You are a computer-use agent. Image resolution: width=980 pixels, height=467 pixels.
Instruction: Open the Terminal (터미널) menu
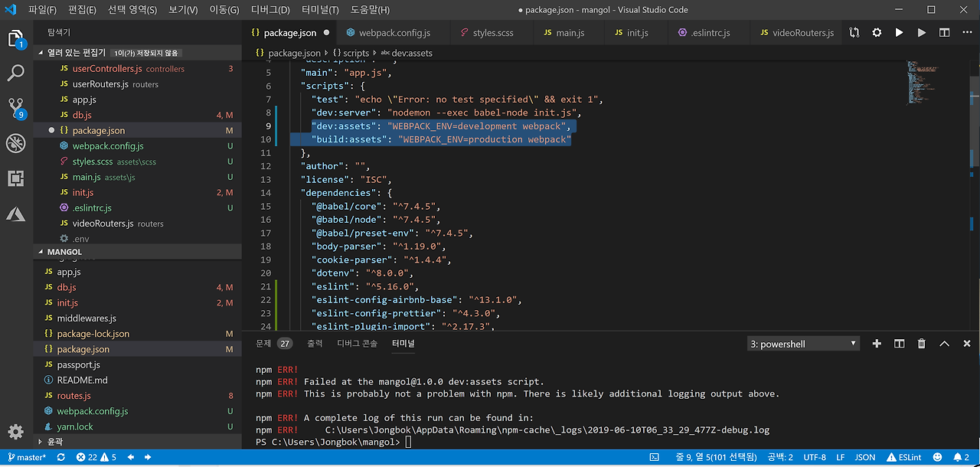320,10
